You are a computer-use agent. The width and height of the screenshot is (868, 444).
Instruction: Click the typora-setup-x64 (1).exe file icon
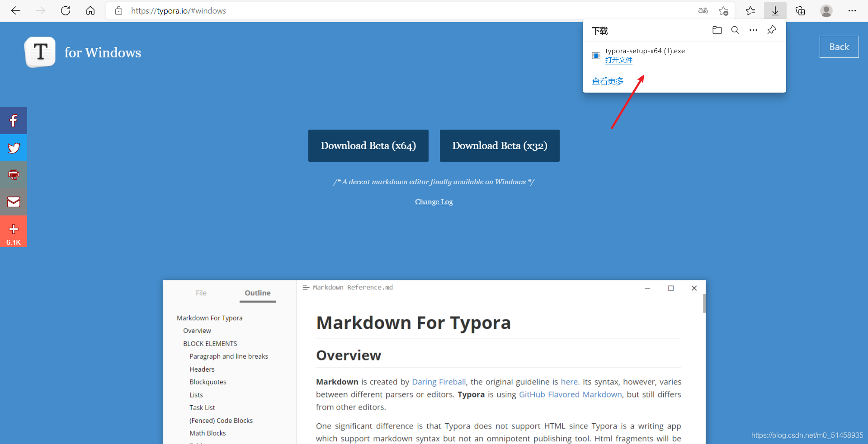coord(596,55)
